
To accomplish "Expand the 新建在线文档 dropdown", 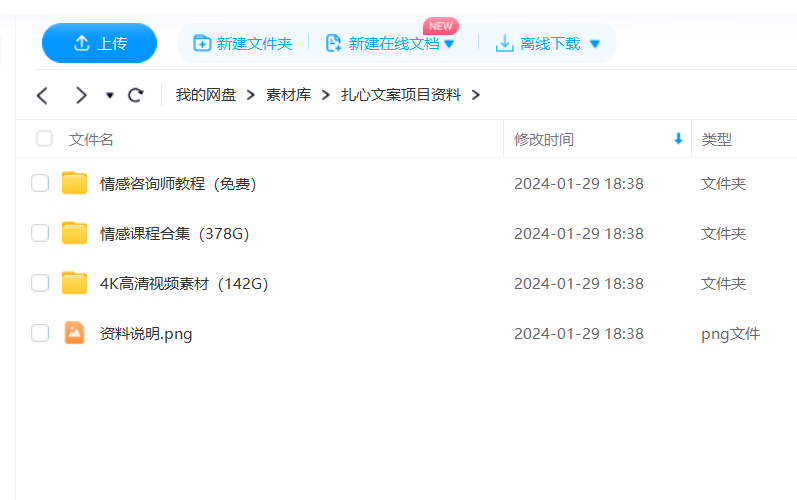I will click(449, 43).
